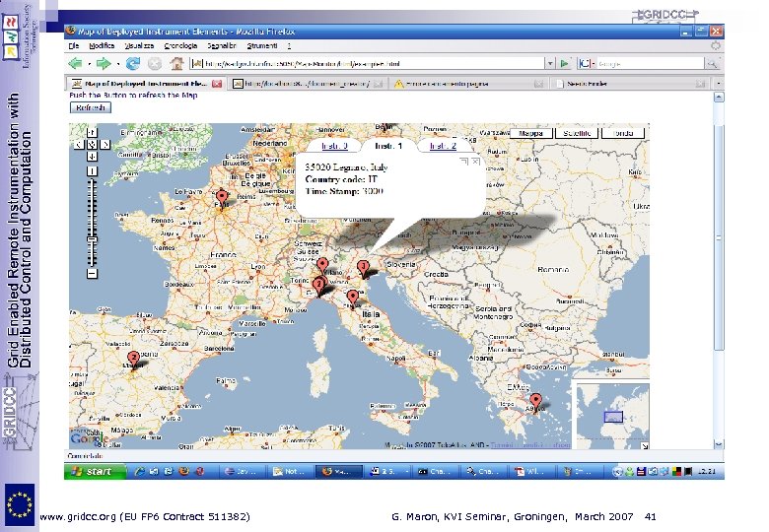Click the map marker over Paris

(x=222, y=199)
